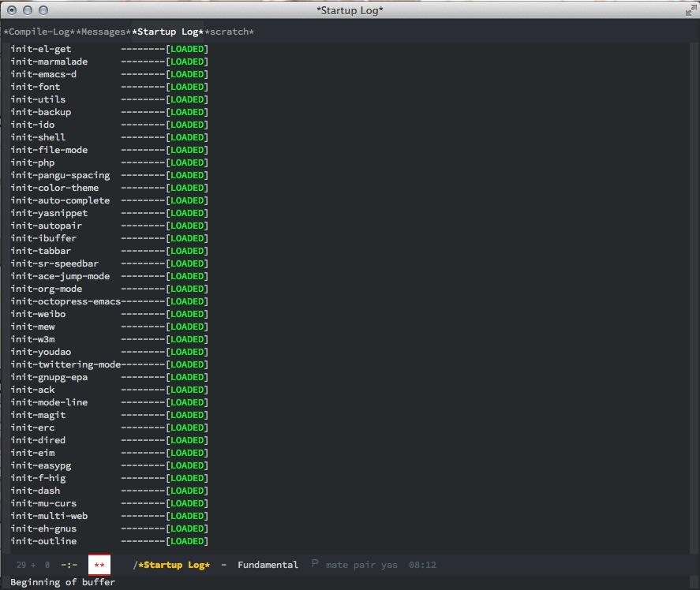This screenshot has height=590, width=700.
Task: Click the 'pair' minor mode indicator
Action: tap(365, 565)
